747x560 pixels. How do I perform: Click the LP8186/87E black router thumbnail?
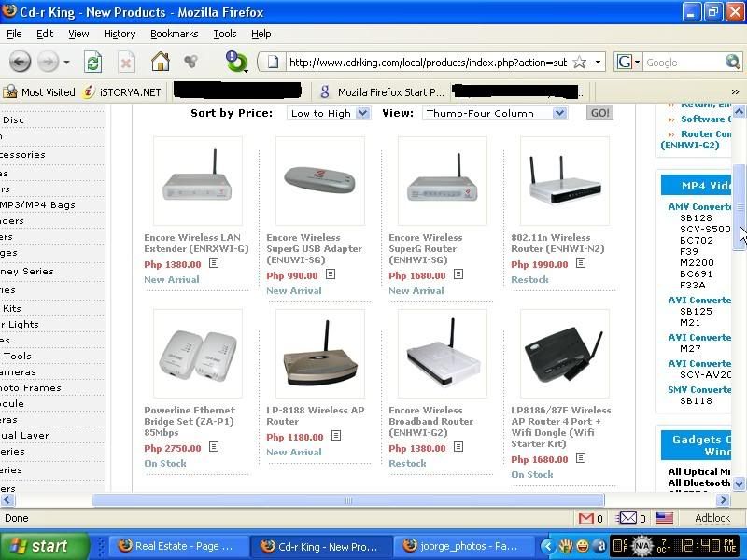point(565,354)
